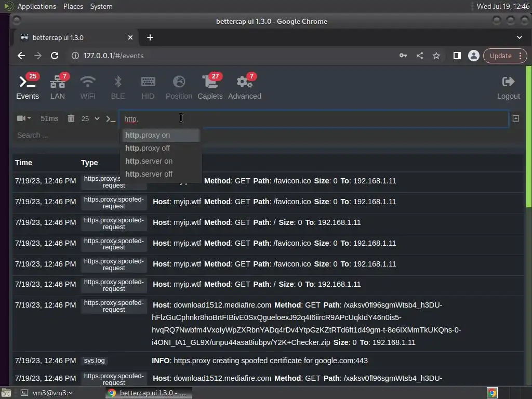Click the events Search field
The image size is (532, 399).
[x=66, y=136]
